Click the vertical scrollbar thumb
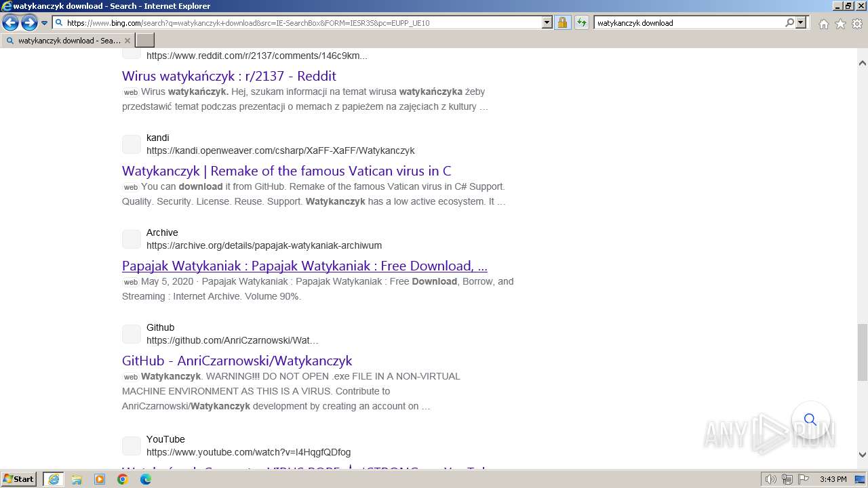868x488 pixels. click(863, 352)
